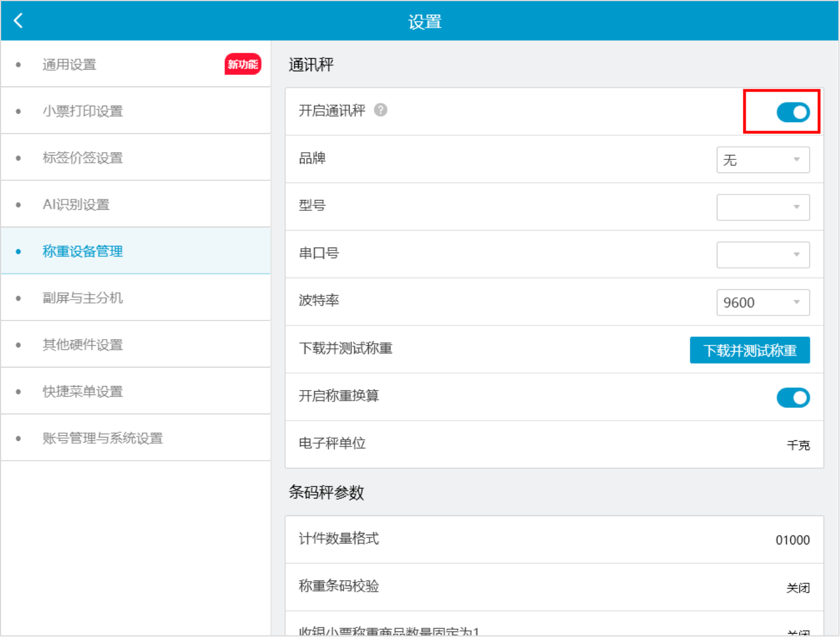Click the 计件数量格式 row label

(x=338, y=538)
